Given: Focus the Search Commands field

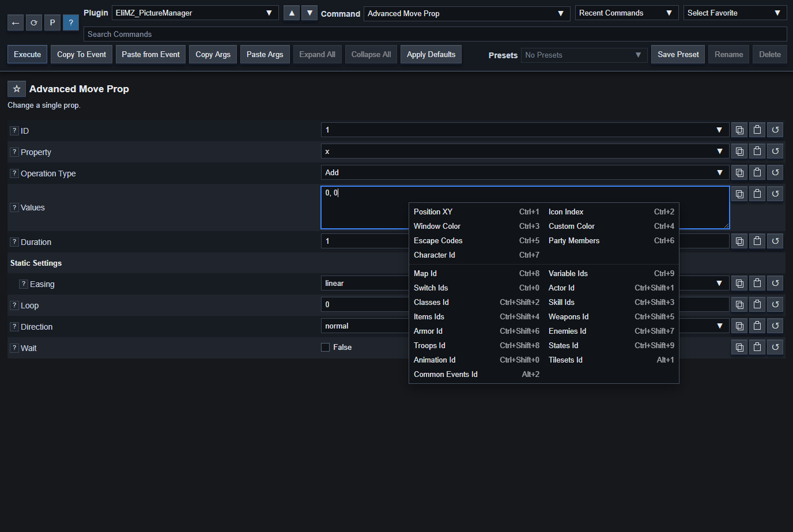Looking at the screenshot, I should (435, 34).
